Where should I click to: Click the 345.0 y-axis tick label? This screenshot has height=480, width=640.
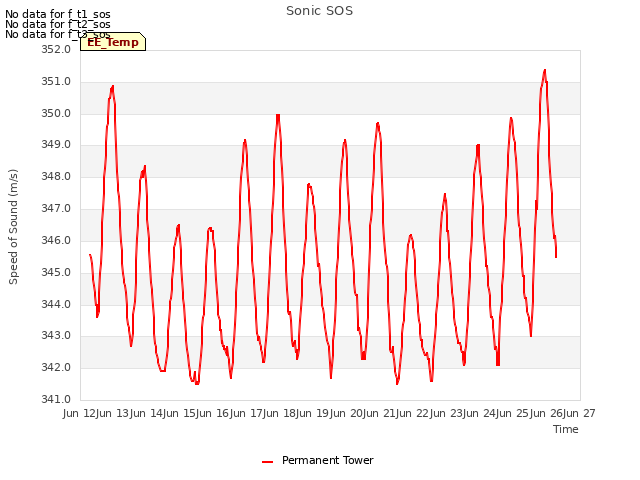click(56, 272)
